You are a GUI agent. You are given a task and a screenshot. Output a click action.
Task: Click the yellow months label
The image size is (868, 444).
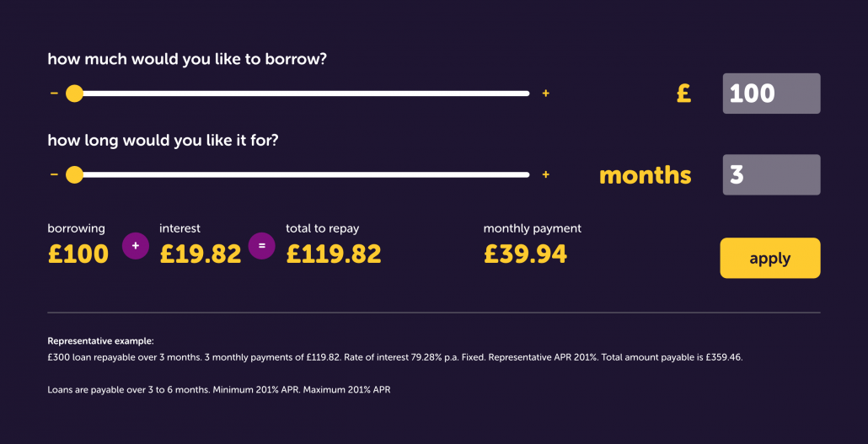pos(646,175)
